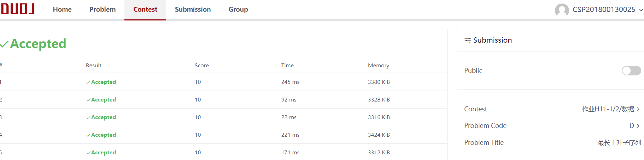Click the large Accepted checkmark icon

coord(4,44)
